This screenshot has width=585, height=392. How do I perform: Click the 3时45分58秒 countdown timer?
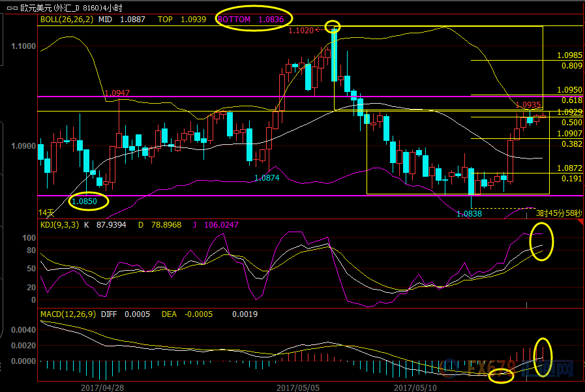point(559,213)
